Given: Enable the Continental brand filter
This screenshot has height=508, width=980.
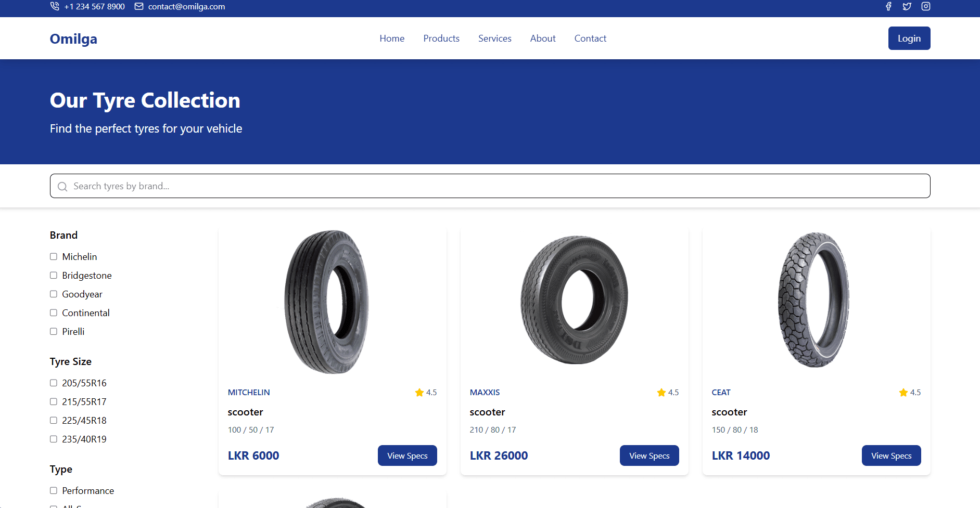Looking at the screenshot, I should coord(54,312).
